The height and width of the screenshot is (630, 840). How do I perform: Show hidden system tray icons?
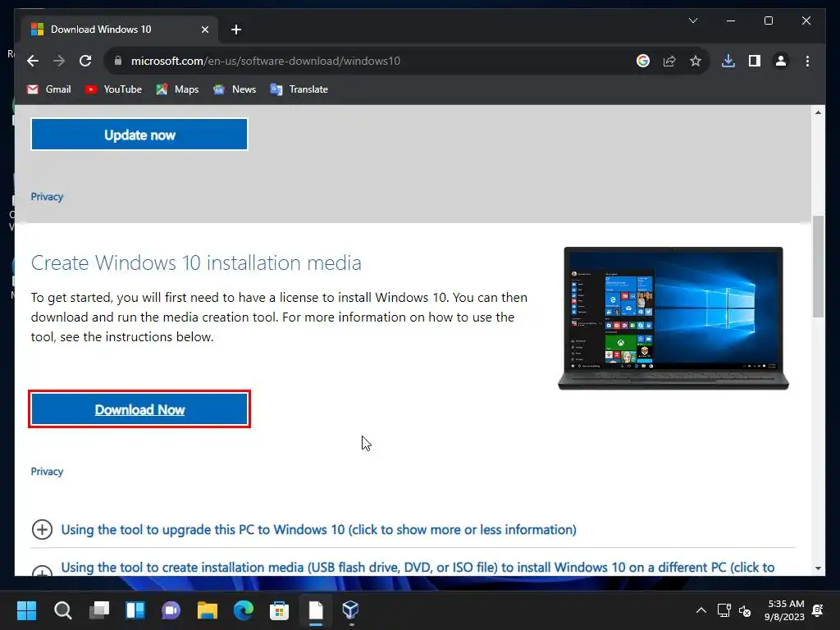[x=701, y=610]
